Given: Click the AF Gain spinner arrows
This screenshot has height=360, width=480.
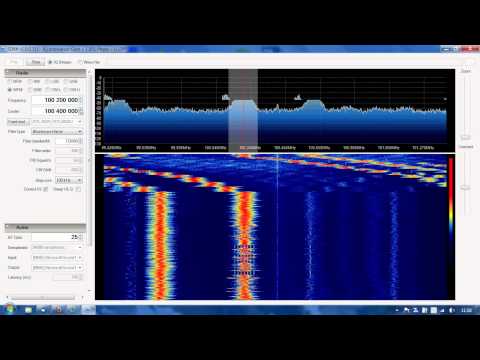Looking at the screenshot, I should point(80,237).
